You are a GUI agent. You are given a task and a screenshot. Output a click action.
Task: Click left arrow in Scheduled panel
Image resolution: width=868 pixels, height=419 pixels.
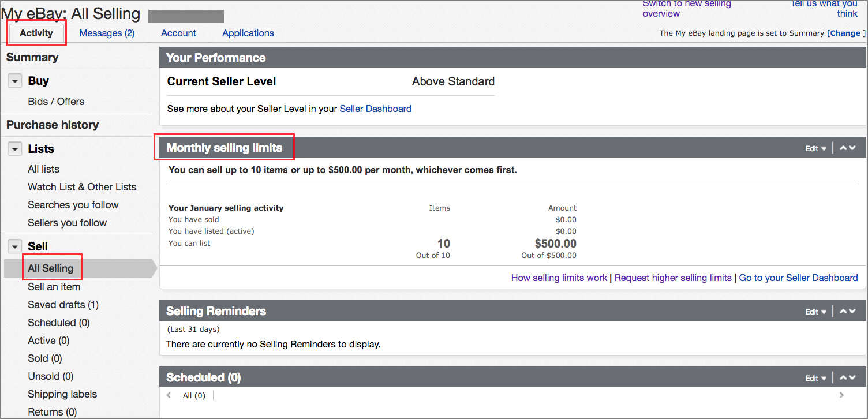pyautogui.click(x=169, y=395)
